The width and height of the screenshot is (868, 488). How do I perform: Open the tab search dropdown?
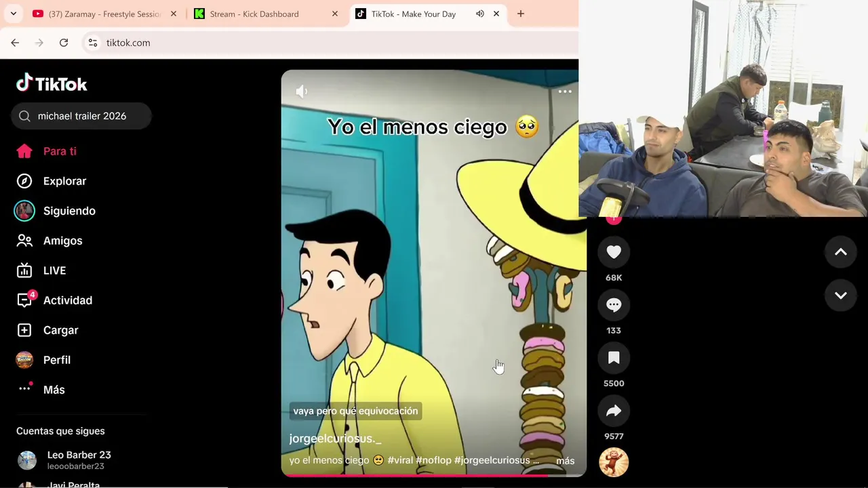click(x=13, y=14)
